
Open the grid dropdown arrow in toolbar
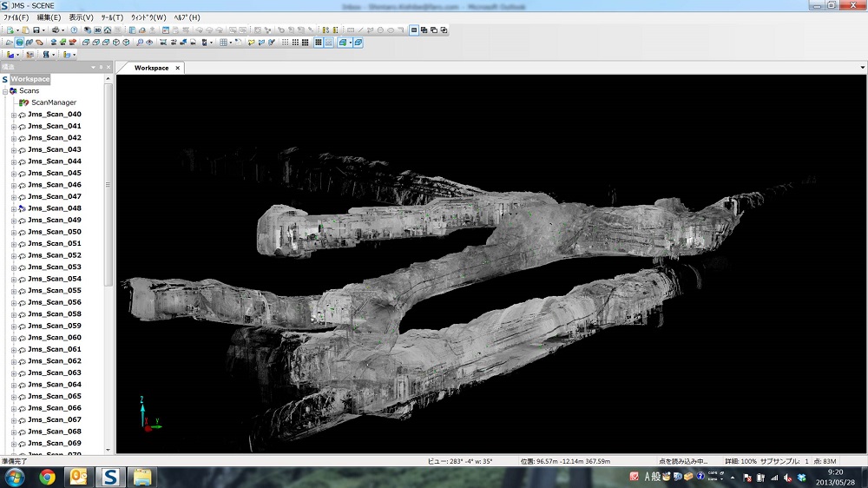pos(232,42)
